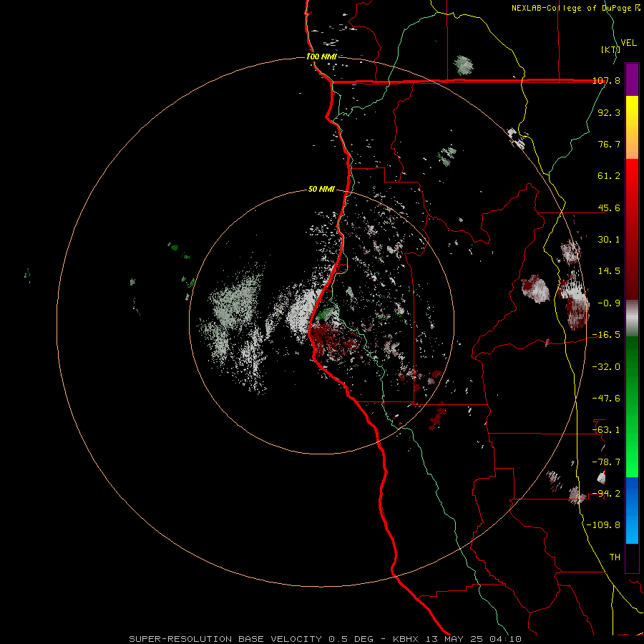Click the -16.5 velocity scale value
Viewport: 644px width, 644px height.
click(x=606, y=335)
